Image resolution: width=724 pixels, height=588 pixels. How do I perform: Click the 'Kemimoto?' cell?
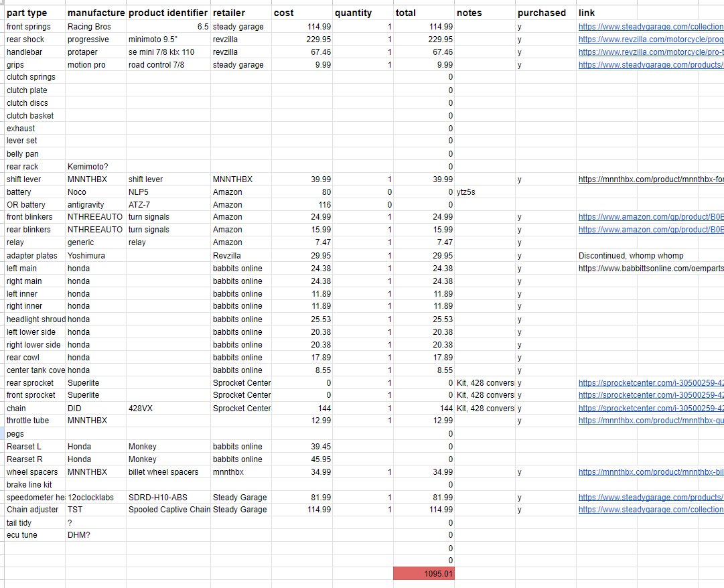pyautogui.click(x=96, y=167)
